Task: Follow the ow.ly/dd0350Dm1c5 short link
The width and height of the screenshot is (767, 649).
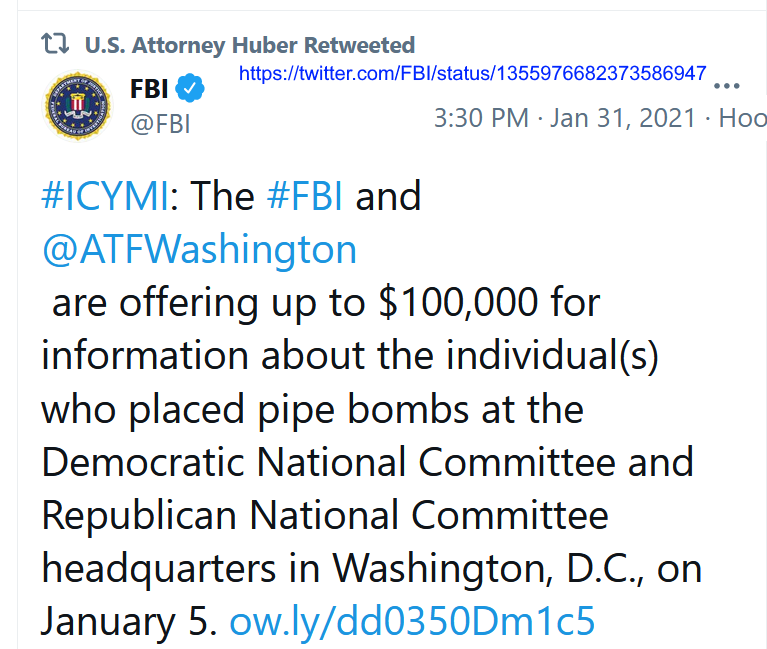Action: 412,621
